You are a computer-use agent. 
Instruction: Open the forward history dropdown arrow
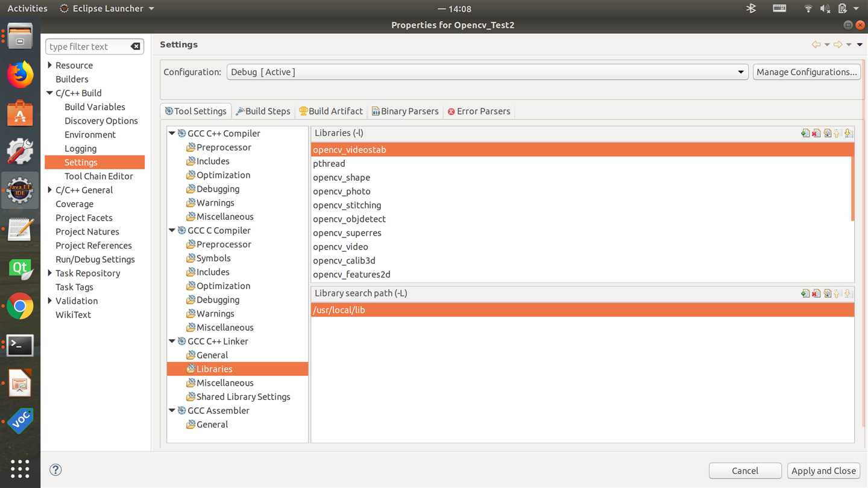[849, 45]
